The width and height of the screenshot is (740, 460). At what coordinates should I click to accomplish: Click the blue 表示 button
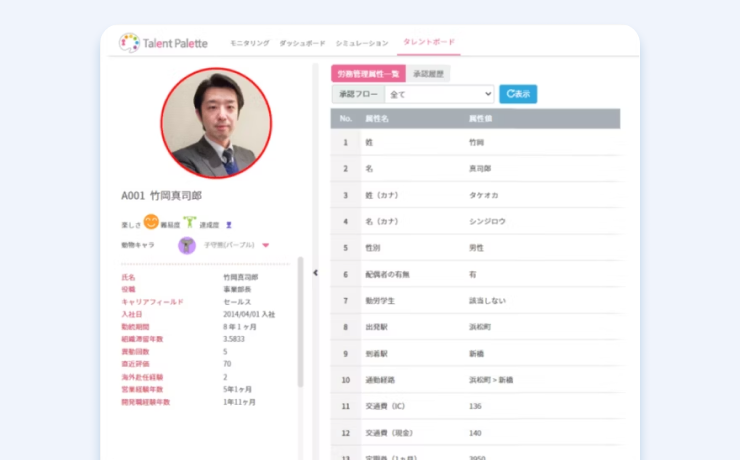coord(518,94)
